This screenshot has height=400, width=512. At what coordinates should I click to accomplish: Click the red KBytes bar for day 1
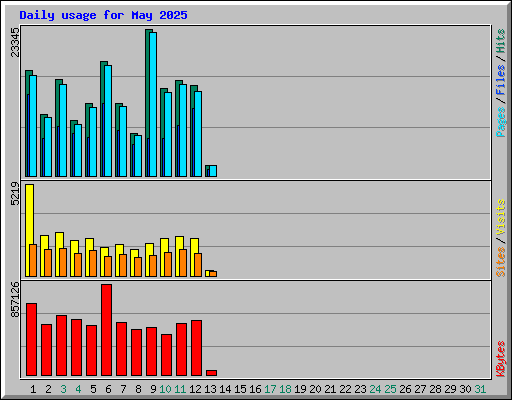[31, 340]
